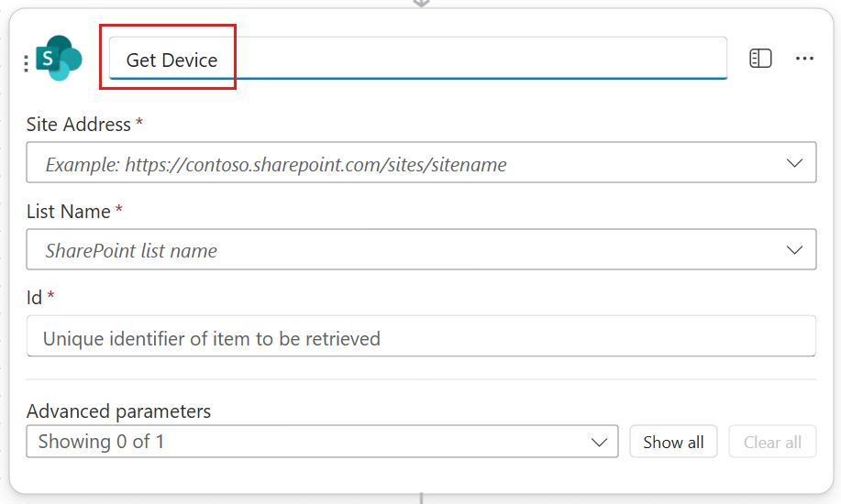Click the Advanced parameters chevron arrow
This screenshot has width=841, height=504.
[x=599, y=443]
